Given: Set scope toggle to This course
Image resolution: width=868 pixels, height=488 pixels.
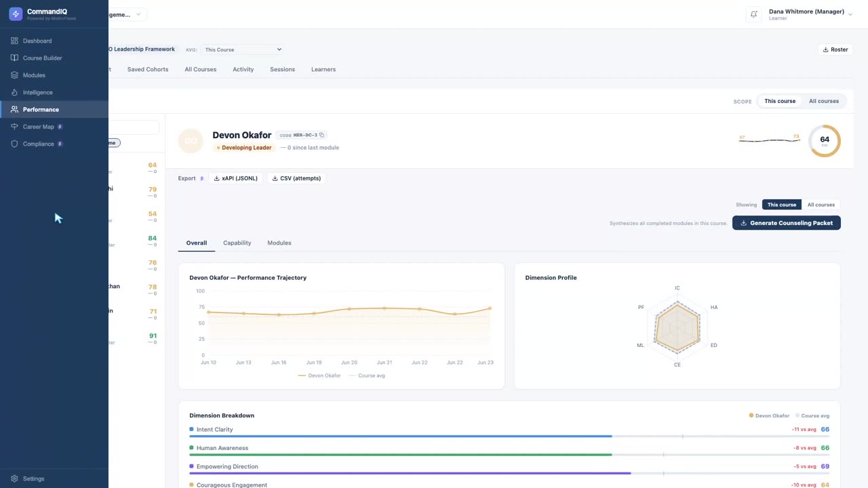Looking at the screenshot, I should point(780,101).
